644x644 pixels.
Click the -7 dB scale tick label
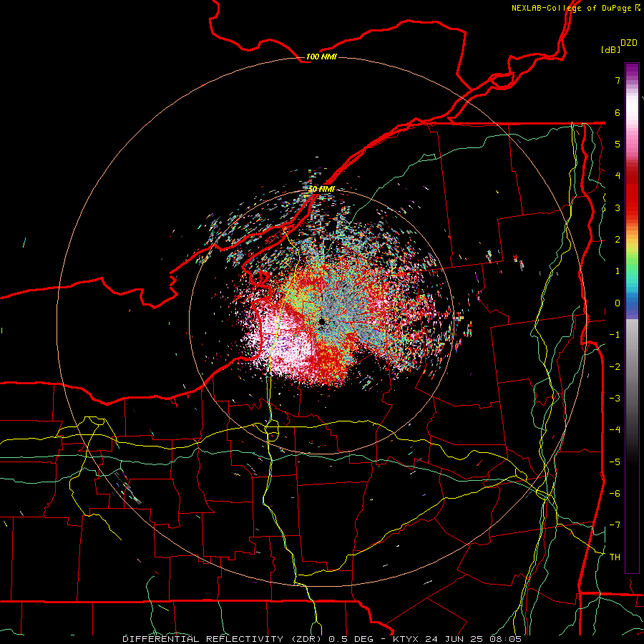click(615, 525)
